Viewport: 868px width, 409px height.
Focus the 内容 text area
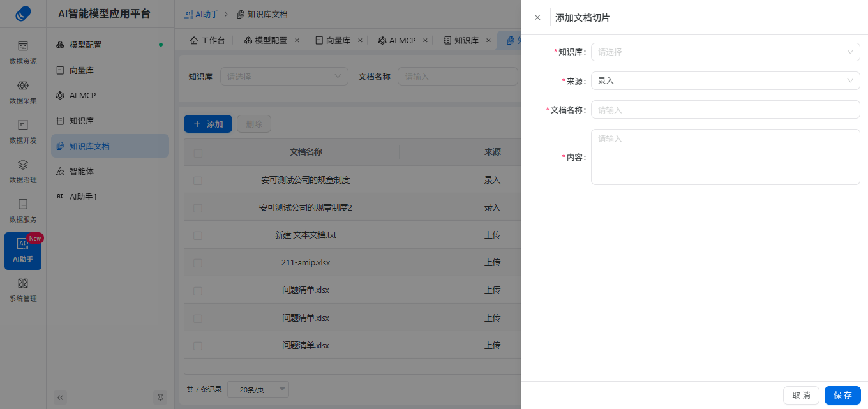click(x=725, y=157)
